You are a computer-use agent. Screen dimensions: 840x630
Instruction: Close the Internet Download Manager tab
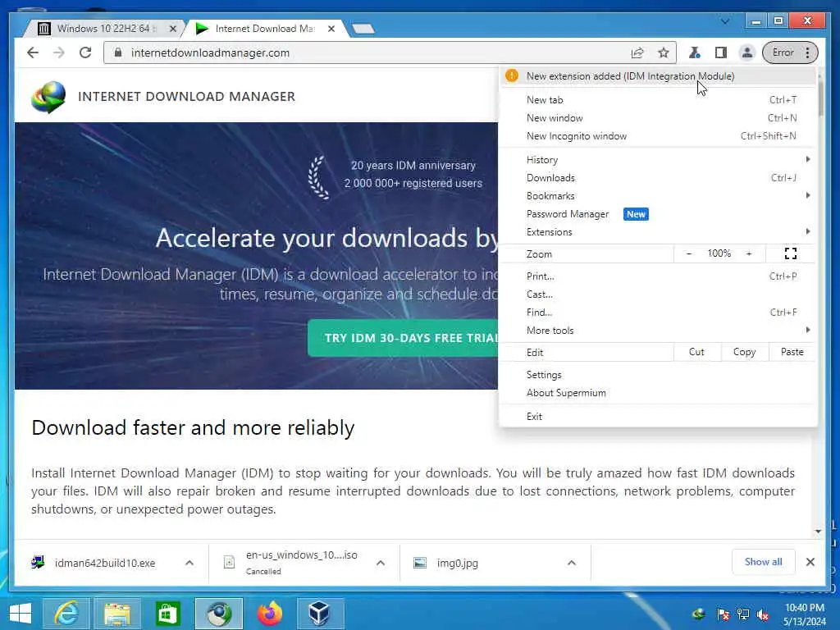[x=331, y=29]
